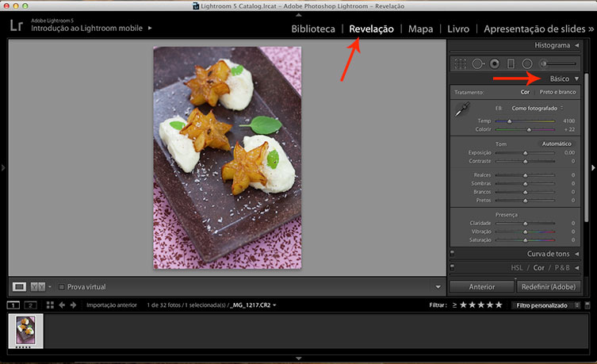Open grid view icon in filmstrip bar
The width and height of the screenshot is (597, 364).
[x=50, y=305]
